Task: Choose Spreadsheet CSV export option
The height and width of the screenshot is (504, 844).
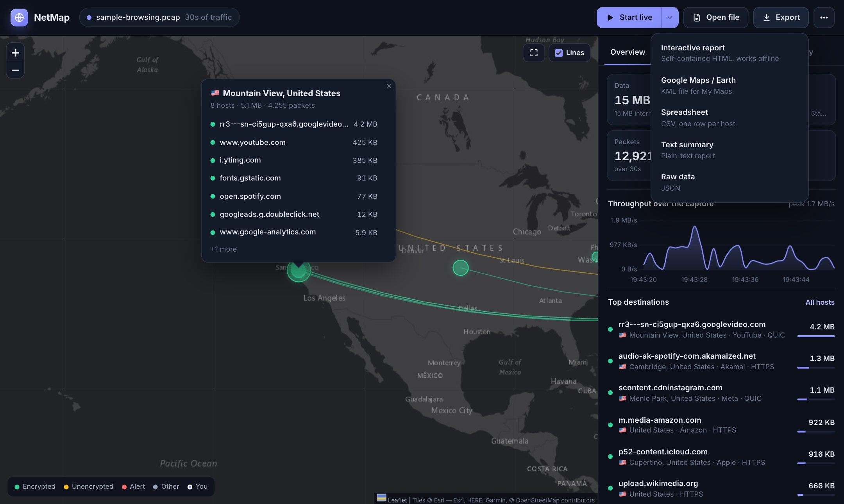Action: [729, 118]
